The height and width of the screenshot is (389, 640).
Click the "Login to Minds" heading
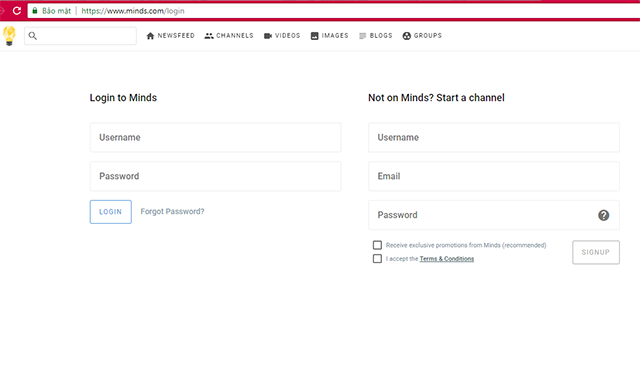[x=123, y=98]
